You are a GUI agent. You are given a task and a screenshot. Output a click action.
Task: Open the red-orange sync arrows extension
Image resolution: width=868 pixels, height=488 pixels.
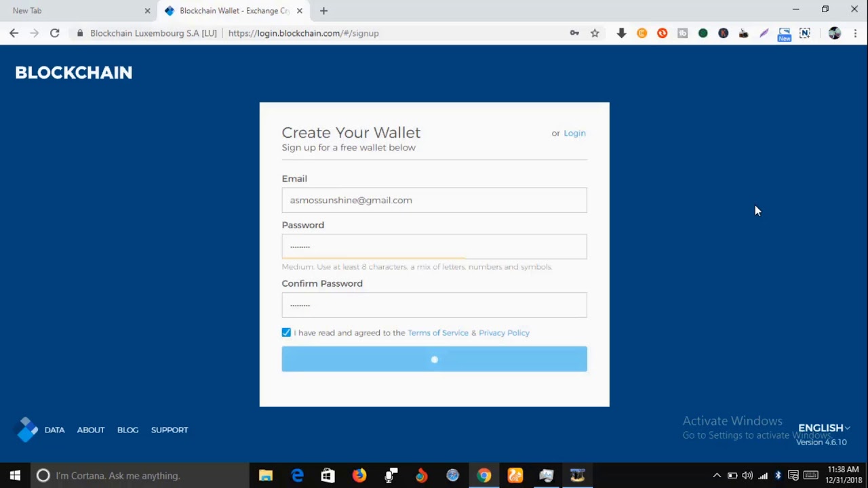point(662,33)
